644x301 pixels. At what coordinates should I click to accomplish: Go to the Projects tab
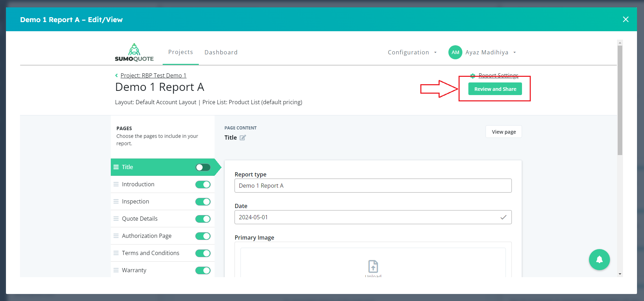click(181, 52)
